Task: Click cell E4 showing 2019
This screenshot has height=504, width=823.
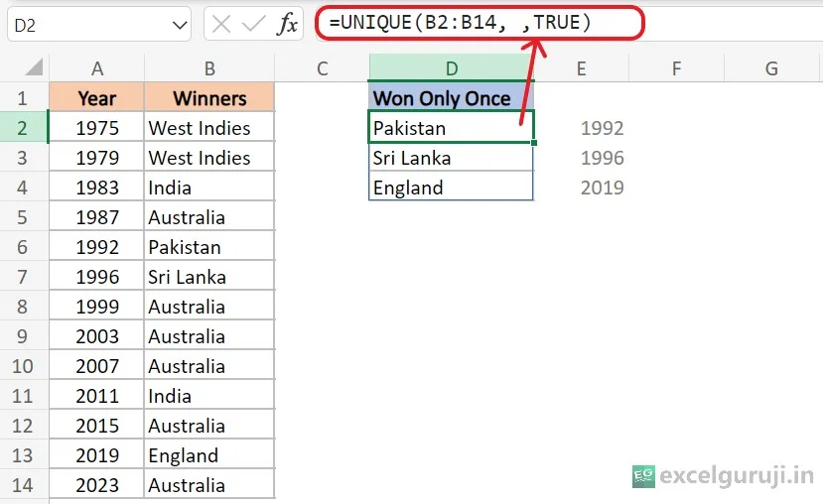Action: pos(581,188)
